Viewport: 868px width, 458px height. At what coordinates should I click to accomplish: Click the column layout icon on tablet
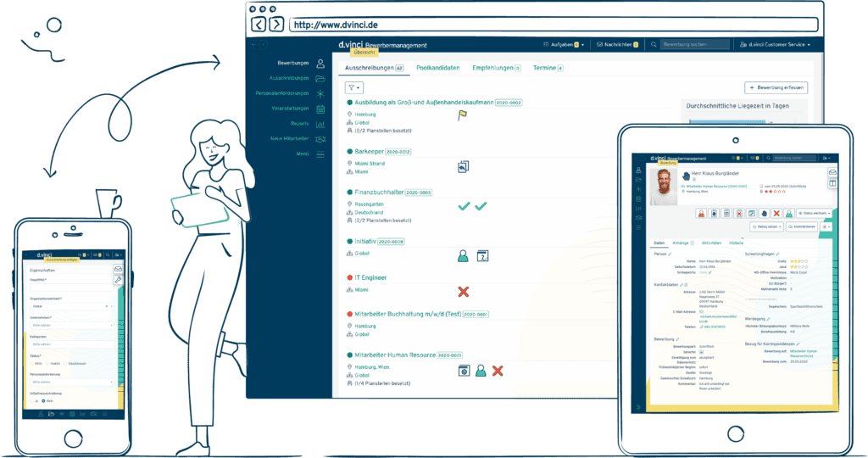point(832,183)
